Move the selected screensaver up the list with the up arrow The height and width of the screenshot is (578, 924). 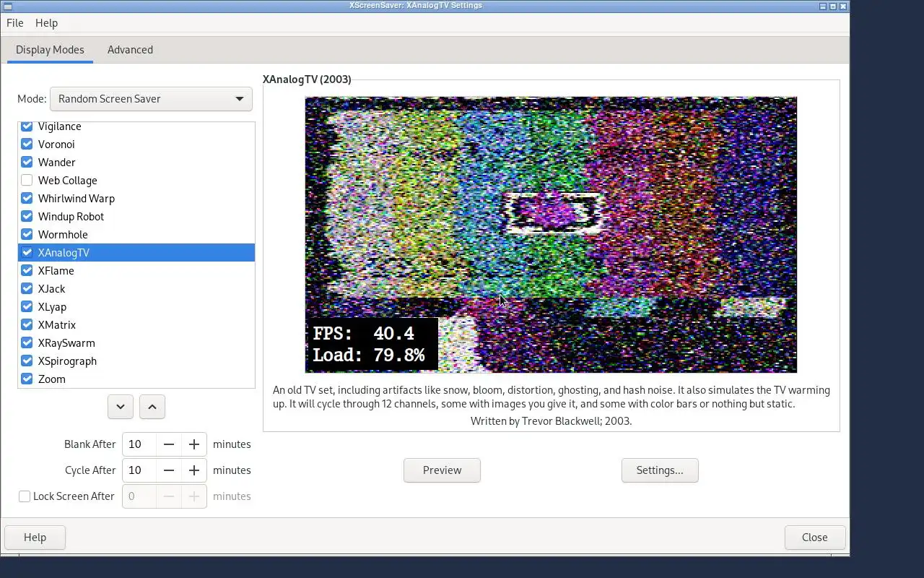152,407
